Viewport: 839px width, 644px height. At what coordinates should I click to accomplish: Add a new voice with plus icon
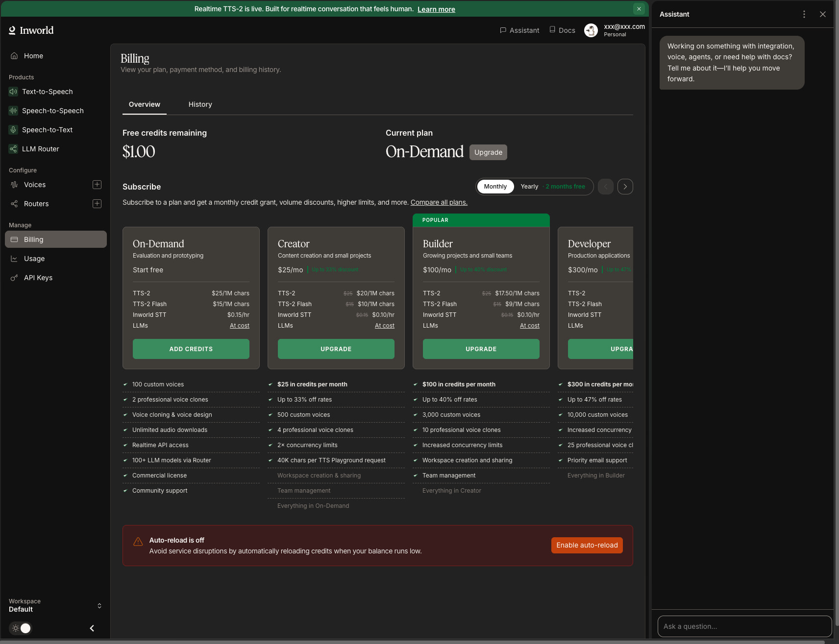click(x=97, y=185)
